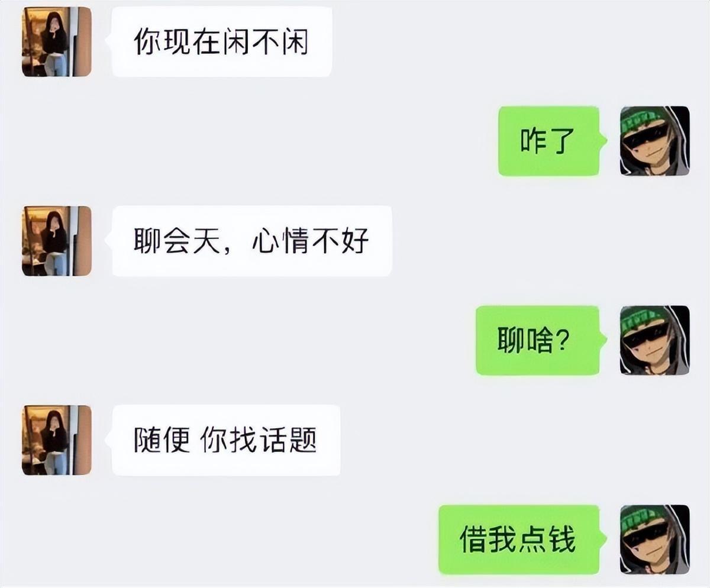Click the tail pointer of the "你现在闲不闲" bubble

108,42
